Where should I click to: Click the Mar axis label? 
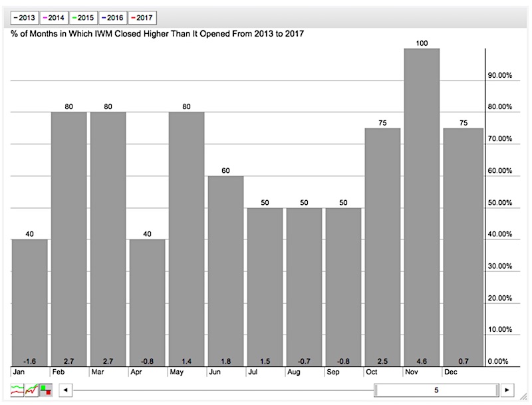pyautogui.click(x=98, y=372)
